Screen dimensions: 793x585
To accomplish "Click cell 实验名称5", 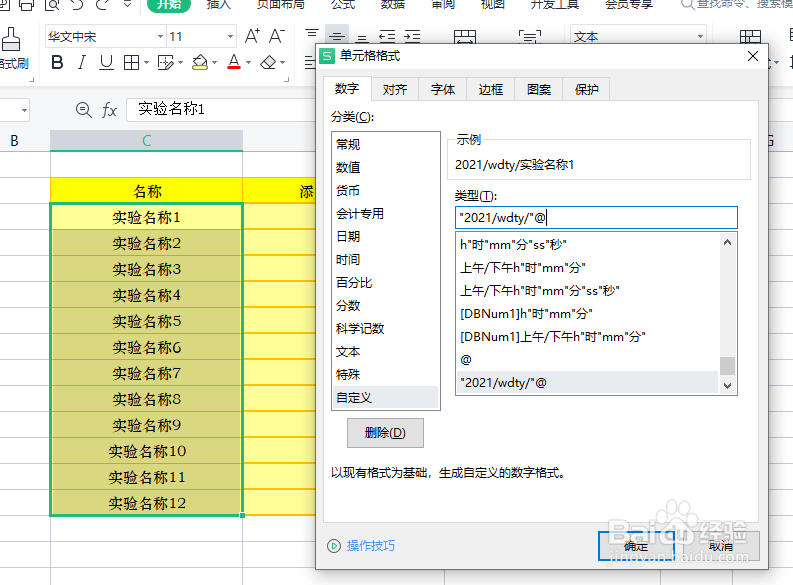I will click(x=147, y=321).
